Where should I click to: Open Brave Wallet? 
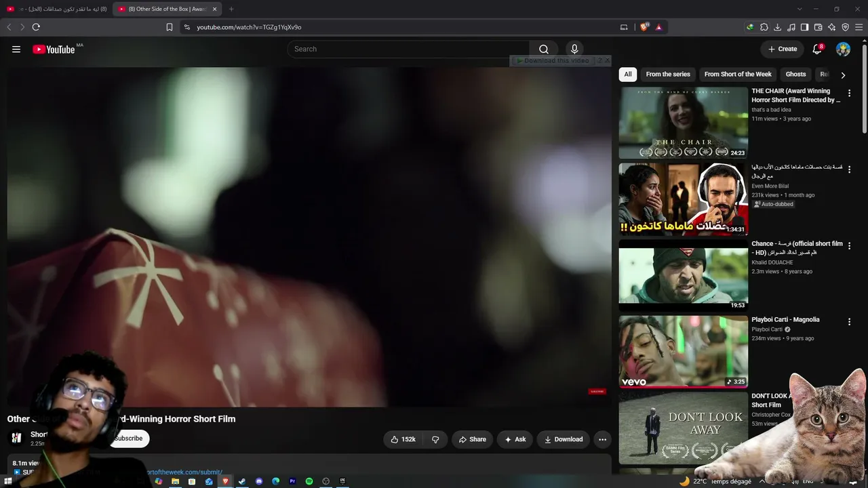818,27
